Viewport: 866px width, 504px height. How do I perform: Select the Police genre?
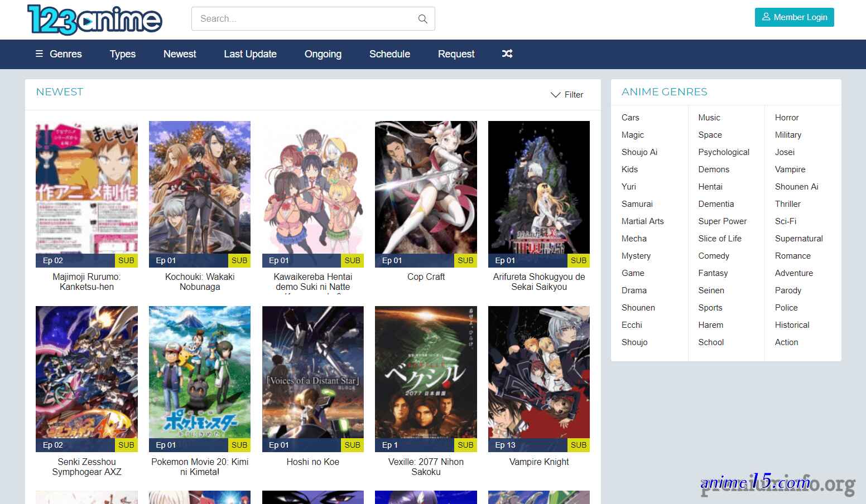tap(786, 308)
